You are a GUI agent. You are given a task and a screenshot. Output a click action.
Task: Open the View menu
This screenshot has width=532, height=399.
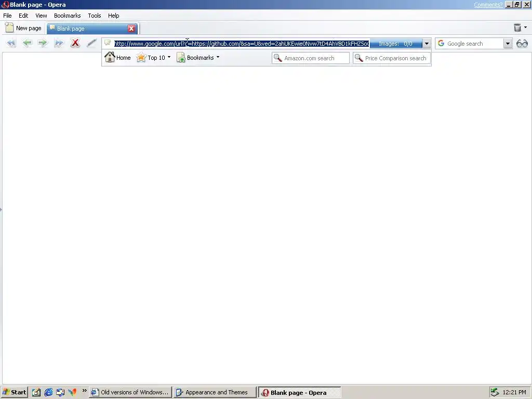[x=41, y=16]
